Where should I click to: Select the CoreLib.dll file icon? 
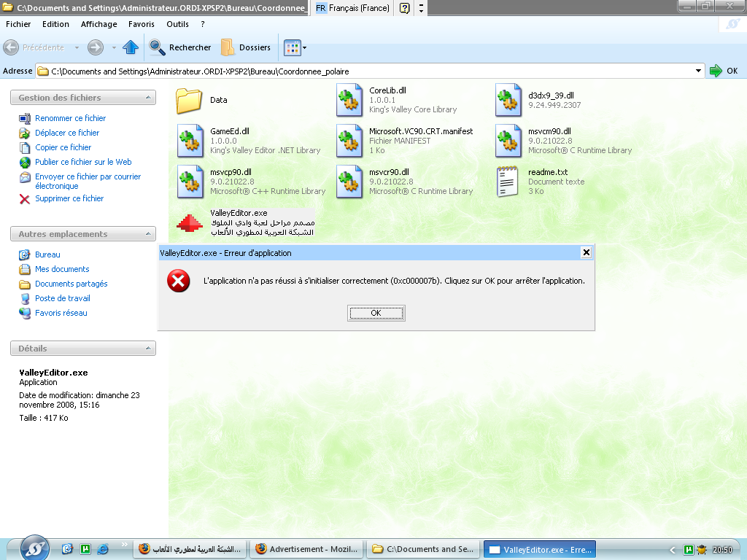pyautogui.click(x=349, y=100)
